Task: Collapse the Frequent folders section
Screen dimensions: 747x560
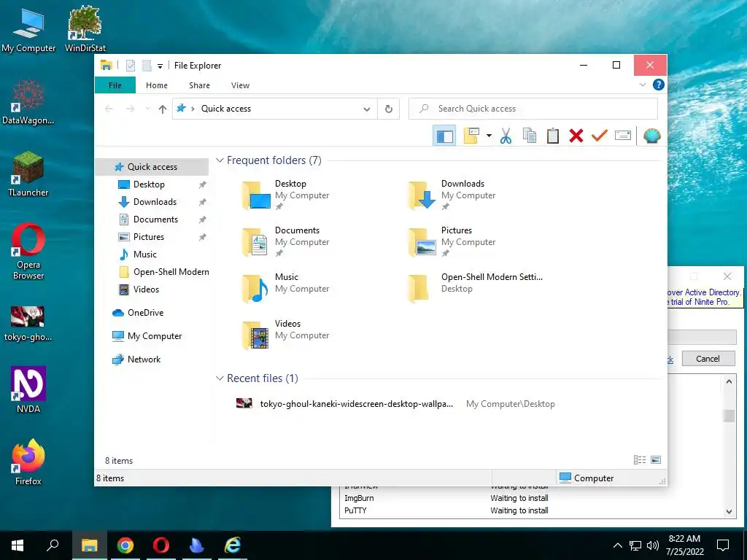Action: [x=220, y=160]
